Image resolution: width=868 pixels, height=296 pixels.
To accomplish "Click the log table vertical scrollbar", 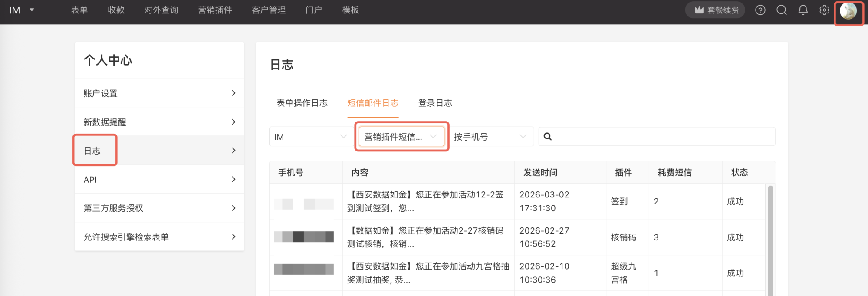I will (x=770, y=241).
